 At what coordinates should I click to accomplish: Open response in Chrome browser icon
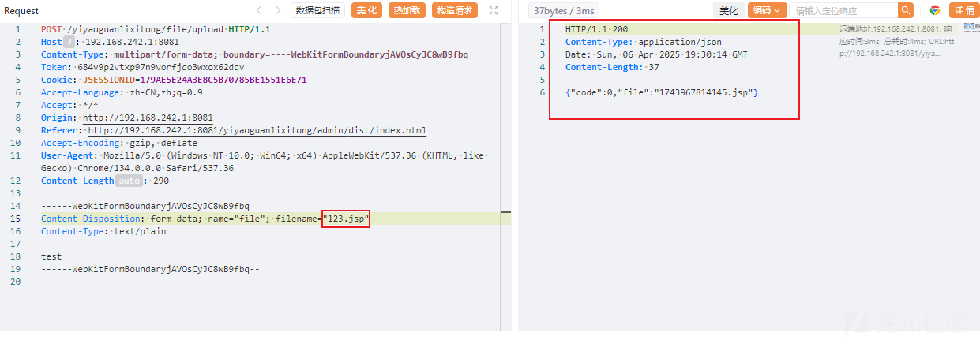click(935, 10)
